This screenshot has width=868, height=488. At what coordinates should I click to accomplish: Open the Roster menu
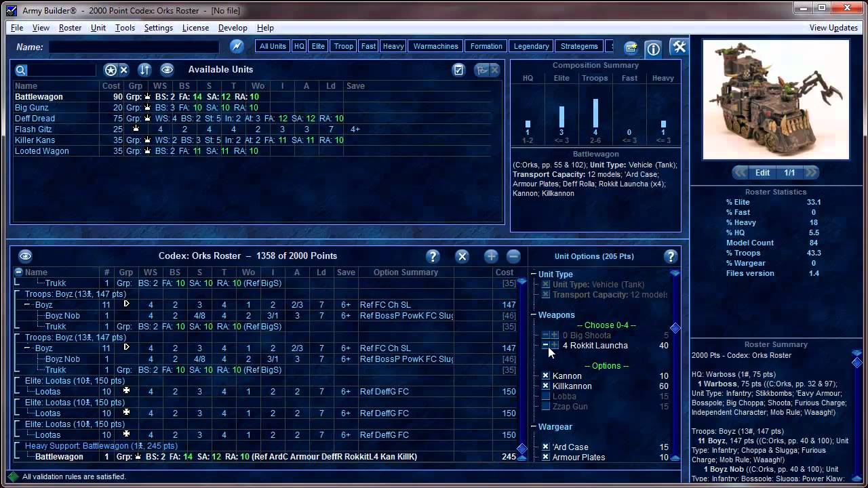[x=71, y=28]
